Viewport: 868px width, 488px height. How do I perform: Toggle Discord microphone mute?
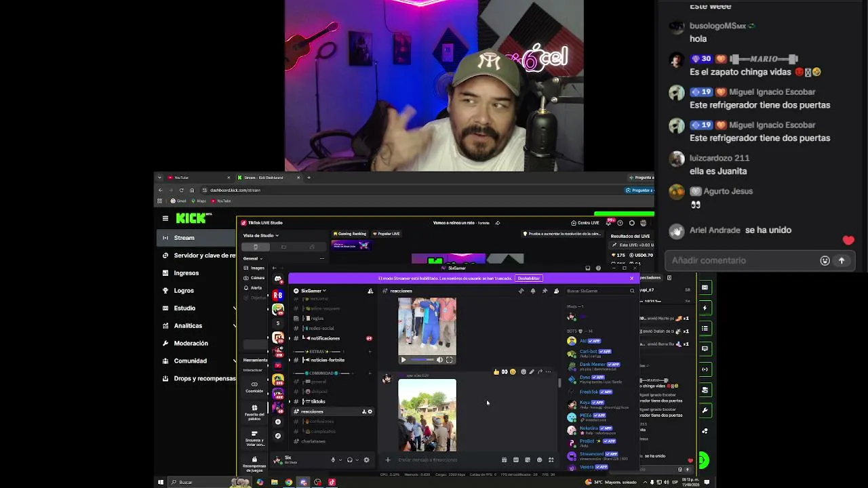click(333, 460)
